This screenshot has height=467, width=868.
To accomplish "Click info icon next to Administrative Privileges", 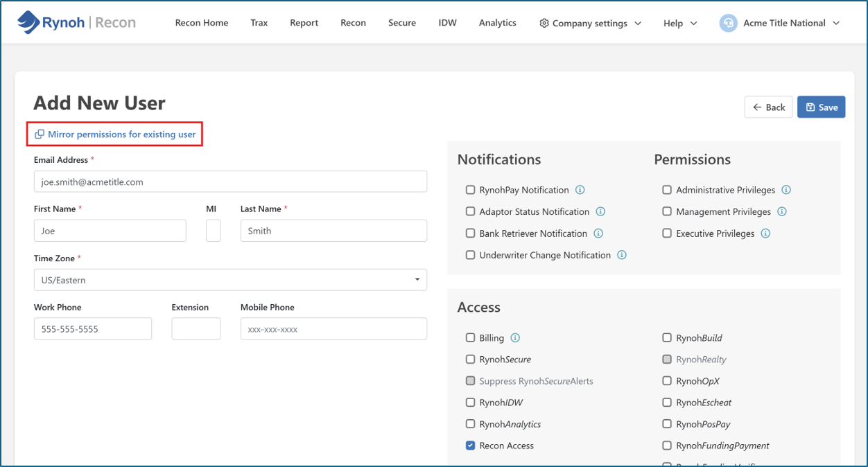I will [x=786, y=190].
